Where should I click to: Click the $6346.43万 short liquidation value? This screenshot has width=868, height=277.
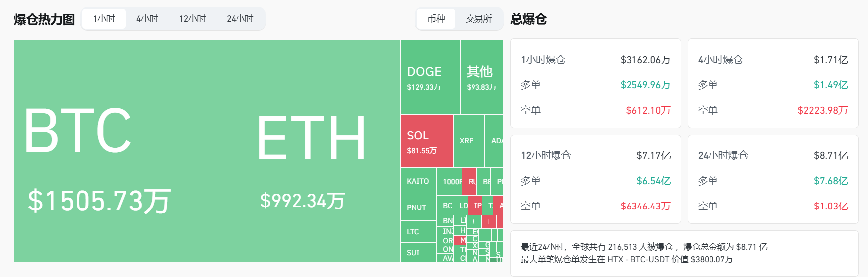click(645, 206)
